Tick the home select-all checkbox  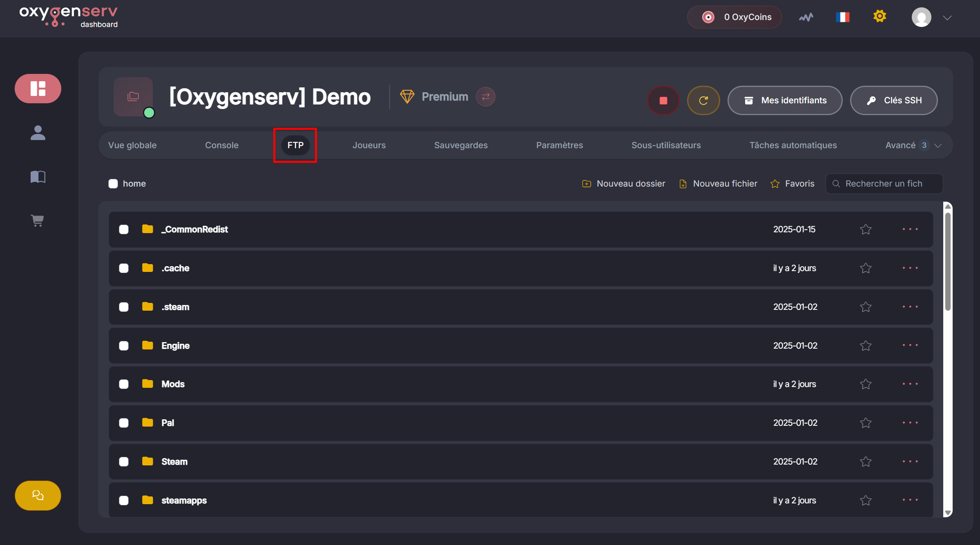(113, 184)
